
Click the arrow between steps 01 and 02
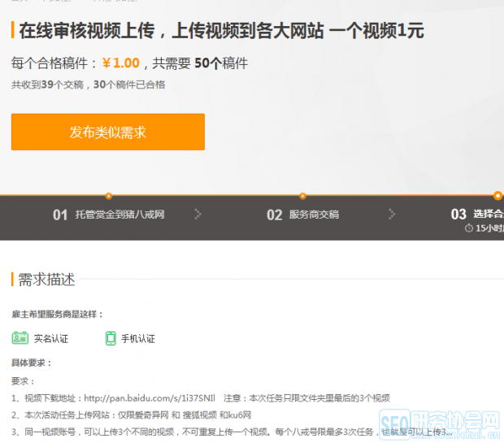coord(198,215)
